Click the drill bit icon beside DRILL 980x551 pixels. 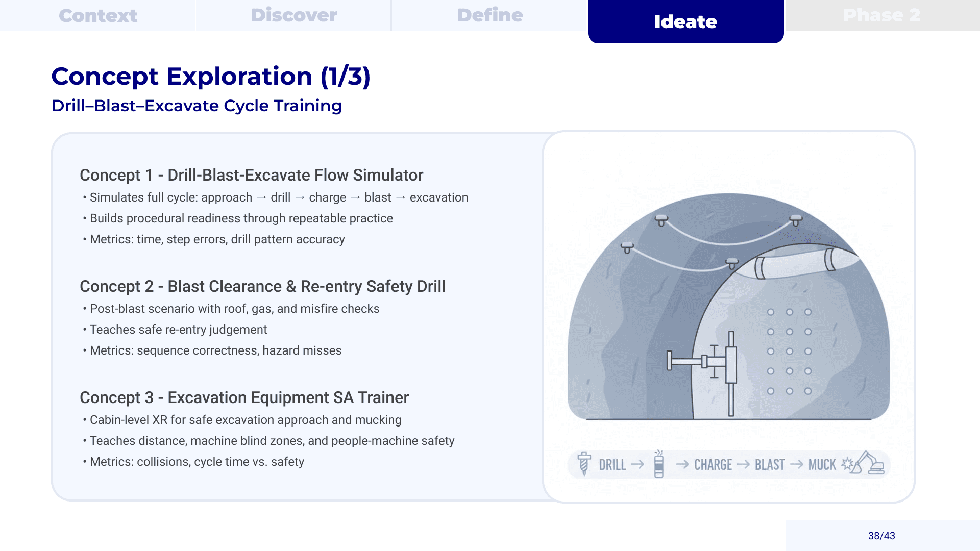(584, 464)
